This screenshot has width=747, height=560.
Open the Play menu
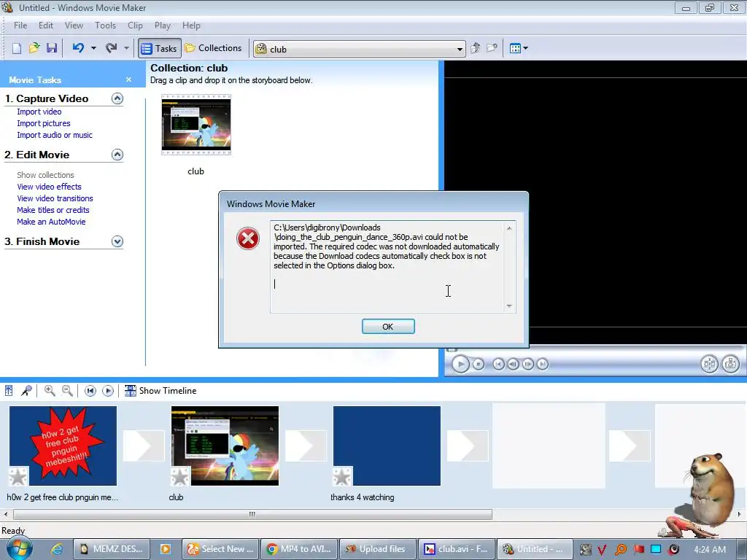163,26
